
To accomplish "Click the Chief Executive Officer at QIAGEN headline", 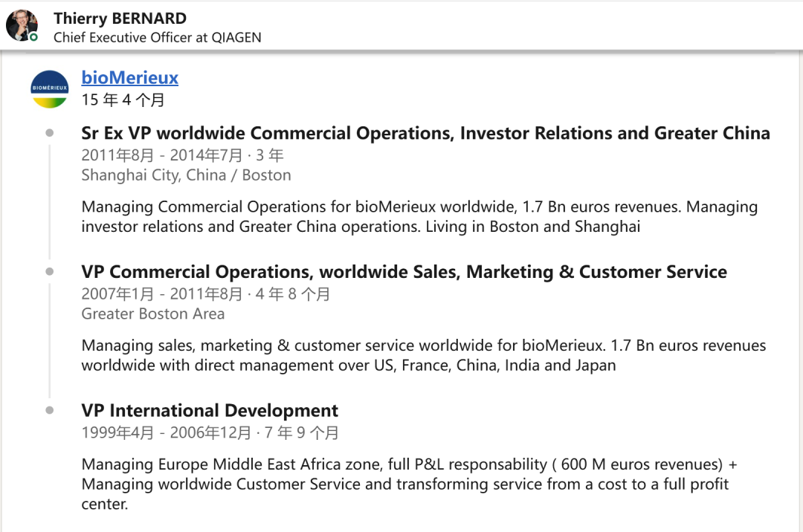I will pyautogui.click(x=157, y=37).
